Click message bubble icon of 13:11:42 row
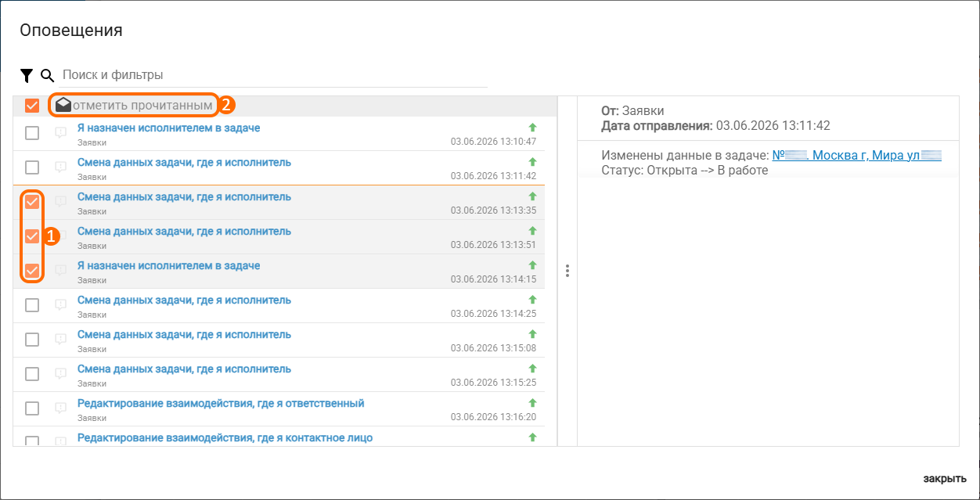980x500 pixels. pyautogui.click(x=60, y=167)
